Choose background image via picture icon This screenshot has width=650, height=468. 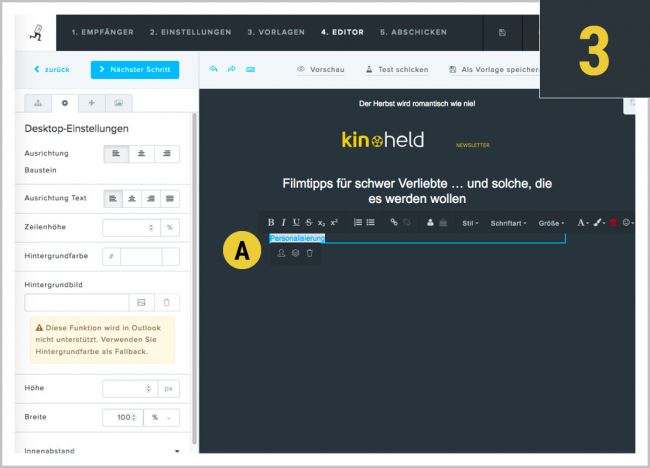(x=142, y=301)
